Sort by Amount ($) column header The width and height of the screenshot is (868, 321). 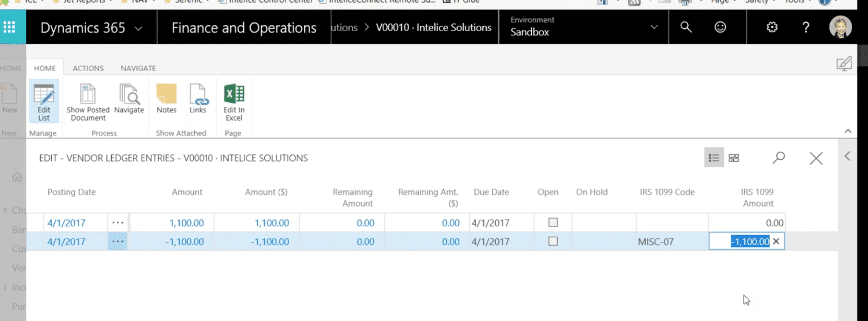[x=266, y=192]
